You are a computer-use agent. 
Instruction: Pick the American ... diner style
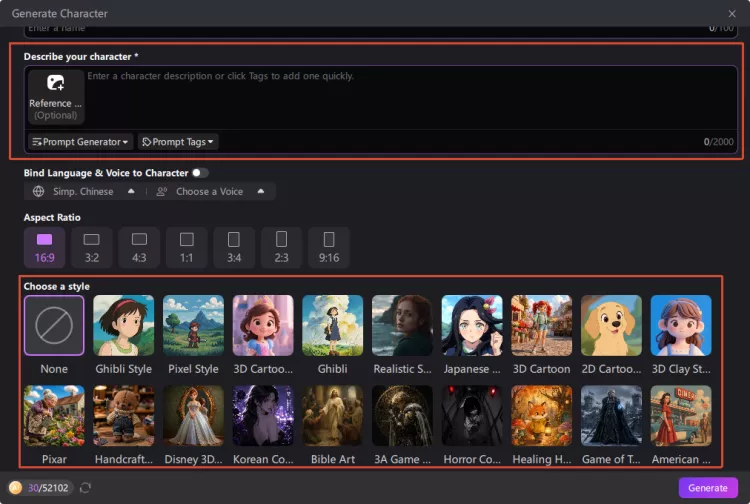pos(681,416)
